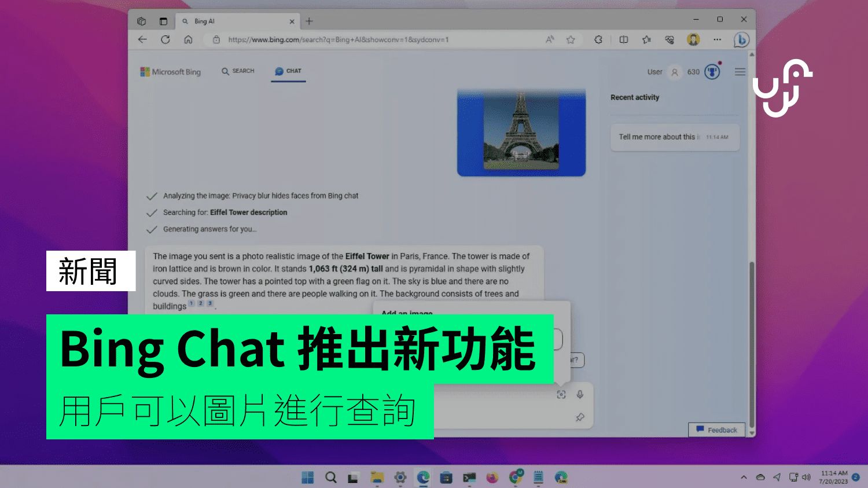The image size is (868, 488).
Task: Open a new browser tab
Action: (309, 21)
